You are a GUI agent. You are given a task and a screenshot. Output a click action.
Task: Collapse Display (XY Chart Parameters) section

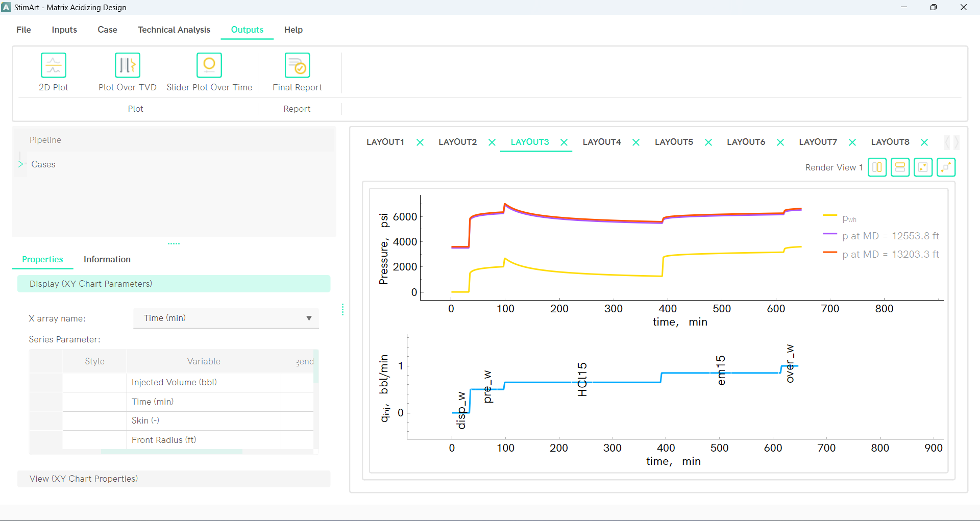(x=174, y=284)
